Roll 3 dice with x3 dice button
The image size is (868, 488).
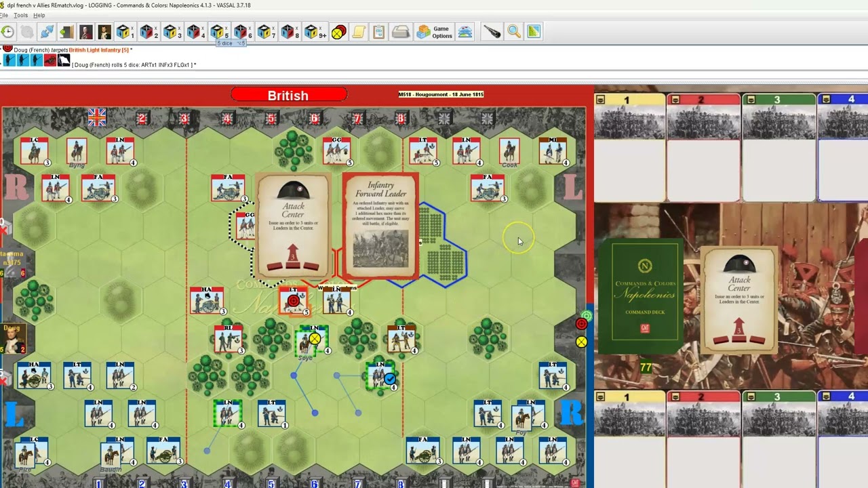172,32
